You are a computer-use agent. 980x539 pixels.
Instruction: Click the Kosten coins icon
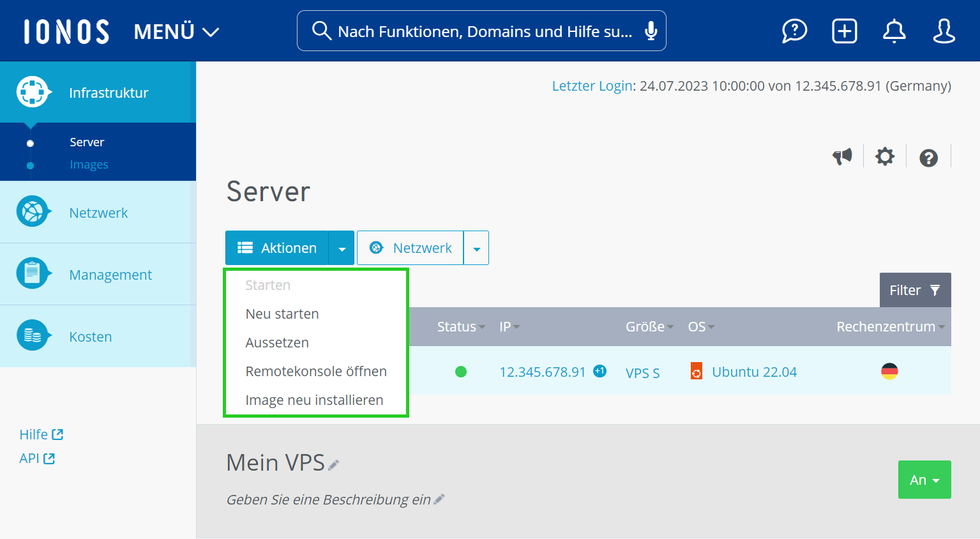pos(33,335)
